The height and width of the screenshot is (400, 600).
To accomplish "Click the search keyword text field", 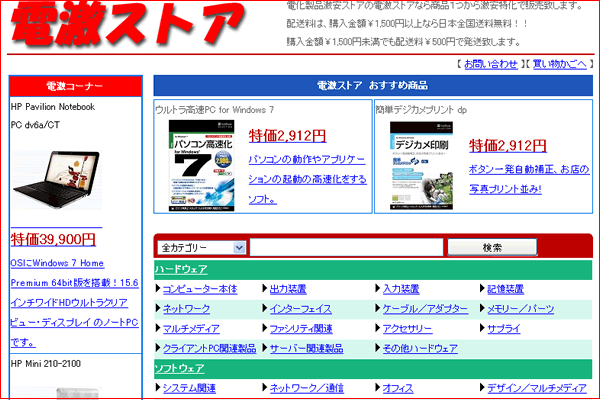I will (x=346, y=247).
